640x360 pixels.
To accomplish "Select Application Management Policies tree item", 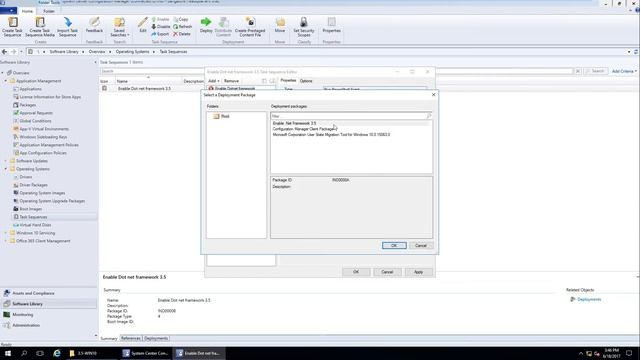I will [x=49, y=145].
